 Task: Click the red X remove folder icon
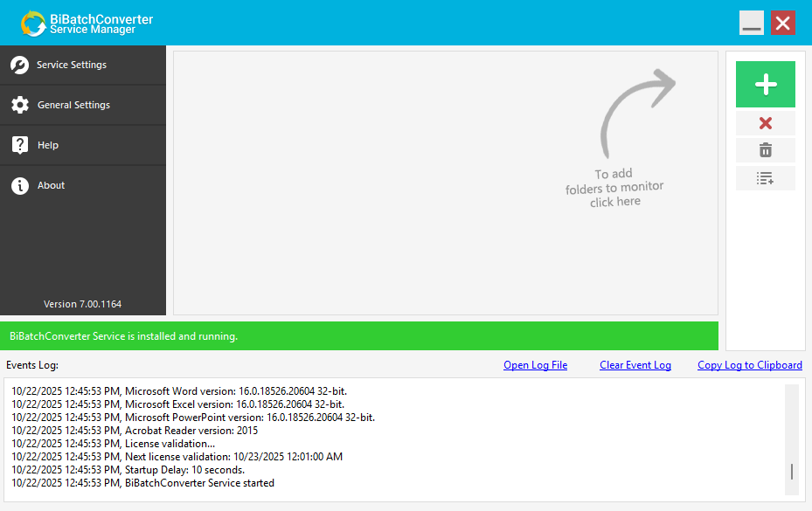point(765,123)
